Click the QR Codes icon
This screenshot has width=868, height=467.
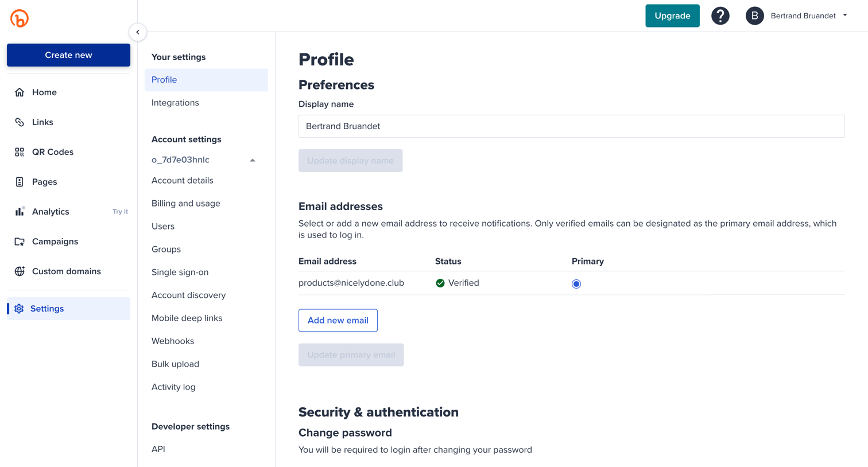(x=20, y=152)
